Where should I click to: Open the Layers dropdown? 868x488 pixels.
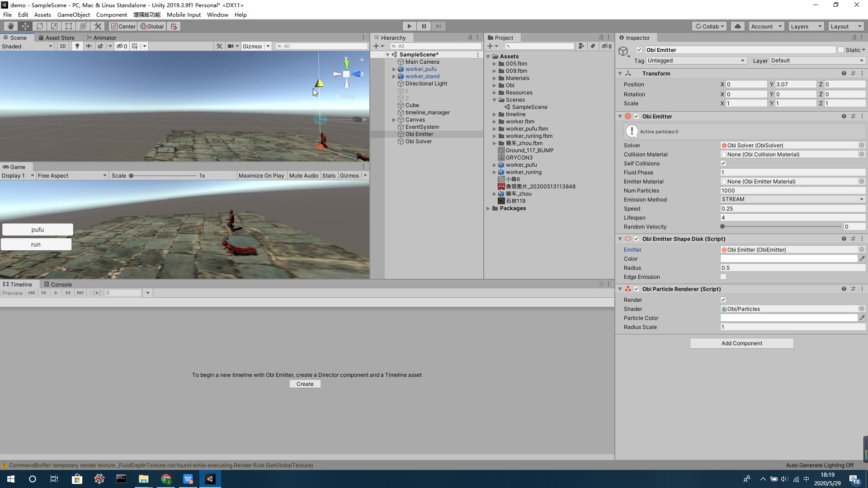tap(806, 26)
